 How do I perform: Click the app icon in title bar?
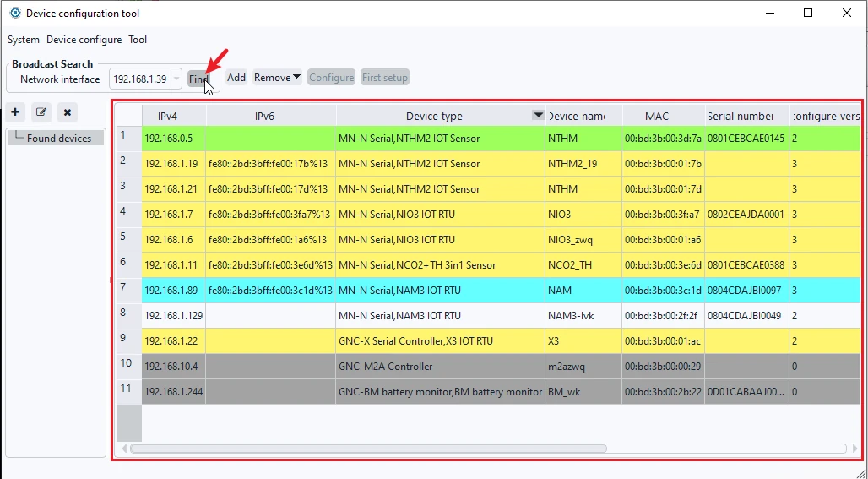[x=15, y=13]
